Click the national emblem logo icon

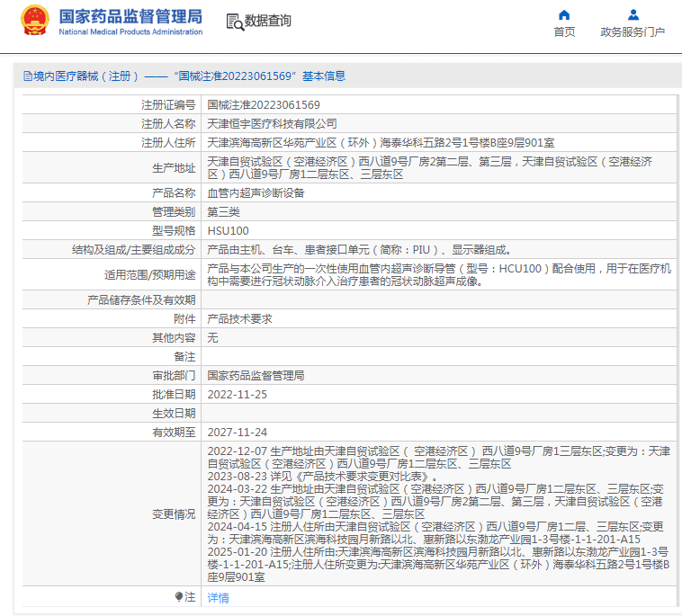pos(34,20)
